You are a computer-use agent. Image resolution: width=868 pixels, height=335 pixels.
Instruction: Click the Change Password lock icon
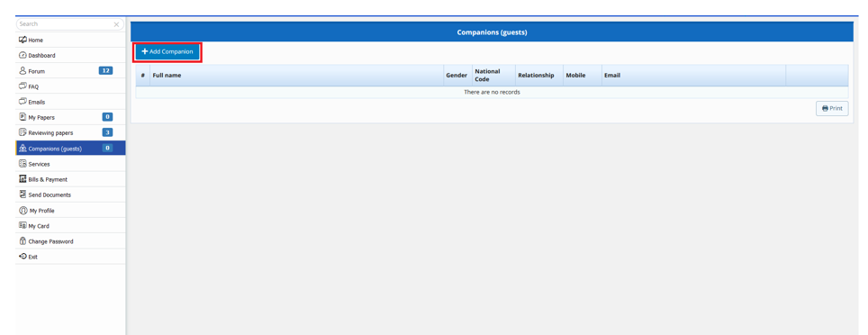23,241
